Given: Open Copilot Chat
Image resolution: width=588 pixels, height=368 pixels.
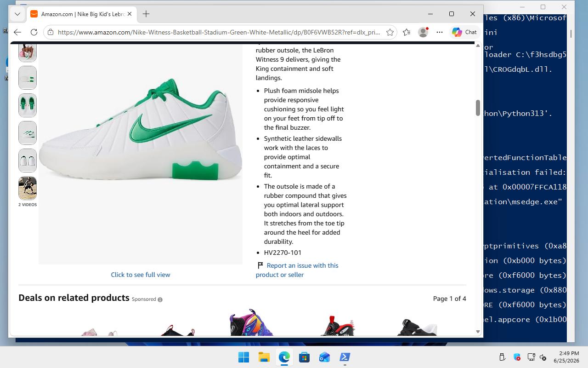Looking at the screenshot, I should [x=465, y=32].
